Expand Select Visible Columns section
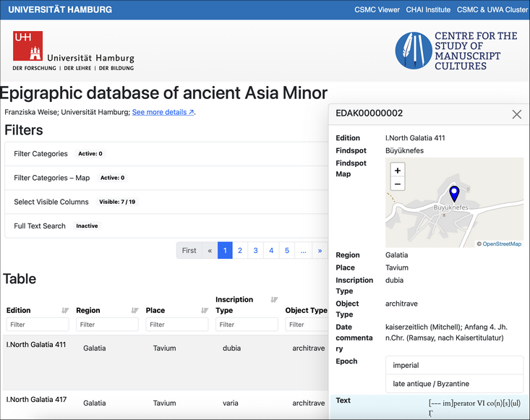The height and width of the screenshot is (420, 530). point(51,202)
